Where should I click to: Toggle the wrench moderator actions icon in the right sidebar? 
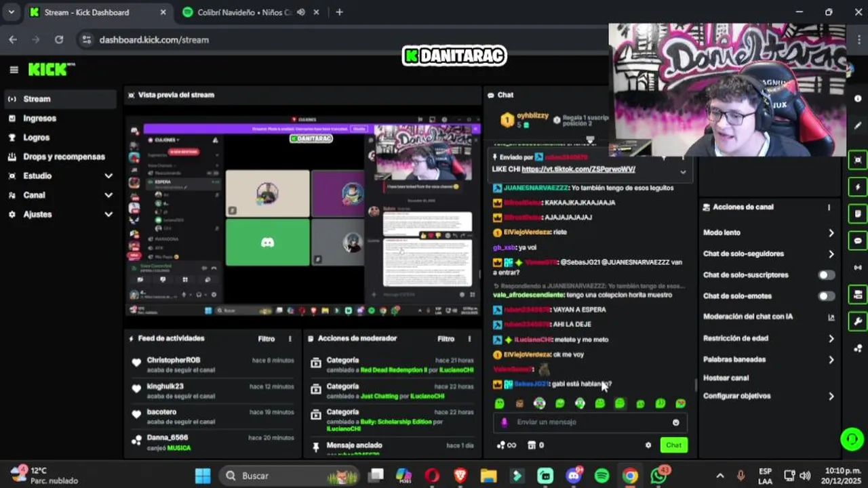coord(858,321)
